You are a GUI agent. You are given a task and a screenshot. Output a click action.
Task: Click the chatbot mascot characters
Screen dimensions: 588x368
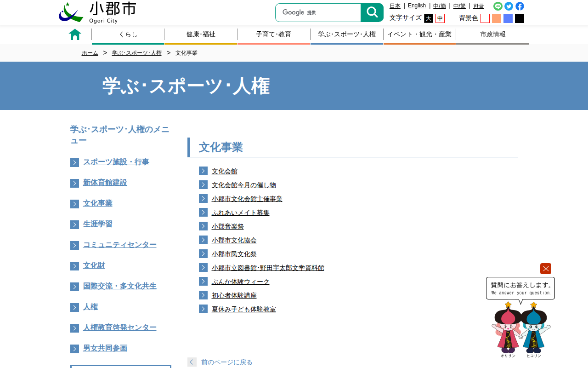[521, 330]
